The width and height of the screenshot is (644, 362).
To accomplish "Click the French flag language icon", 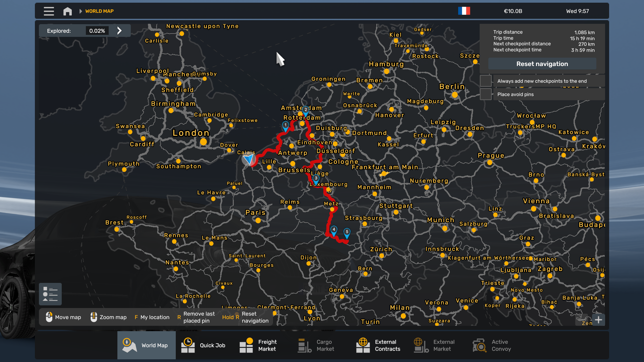I will (x=464, y=11).
